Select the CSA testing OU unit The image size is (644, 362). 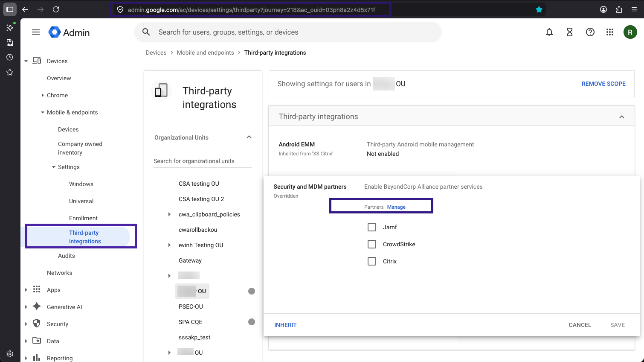click(199, 184)
